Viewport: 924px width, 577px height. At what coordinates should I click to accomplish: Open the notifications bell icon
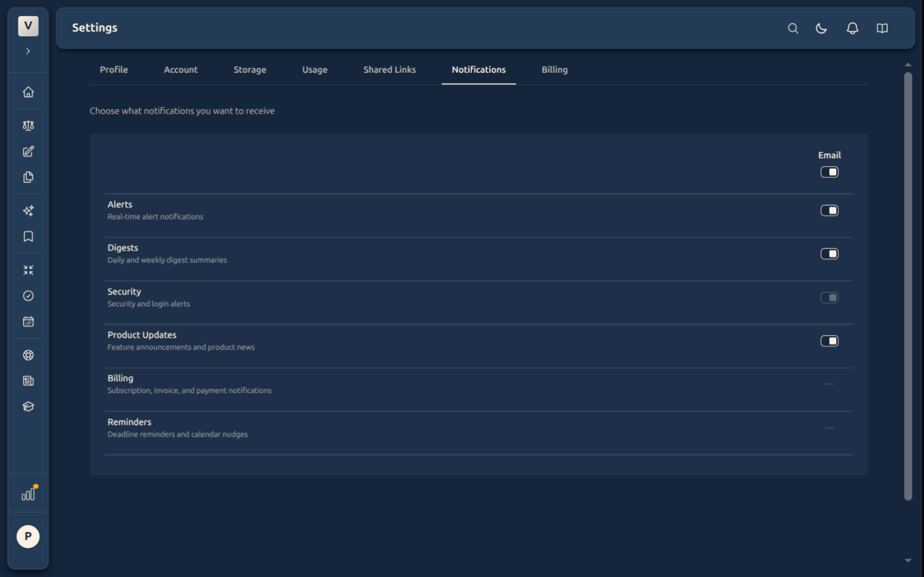tap(852, 28)
